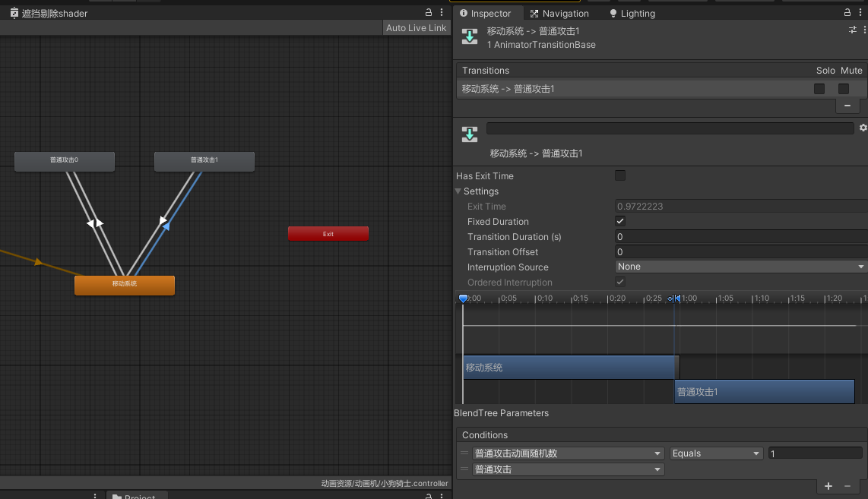
Task: Click the drag handle of 普通攻击动画随机数 condition
Action: click(x=464, y=453)
